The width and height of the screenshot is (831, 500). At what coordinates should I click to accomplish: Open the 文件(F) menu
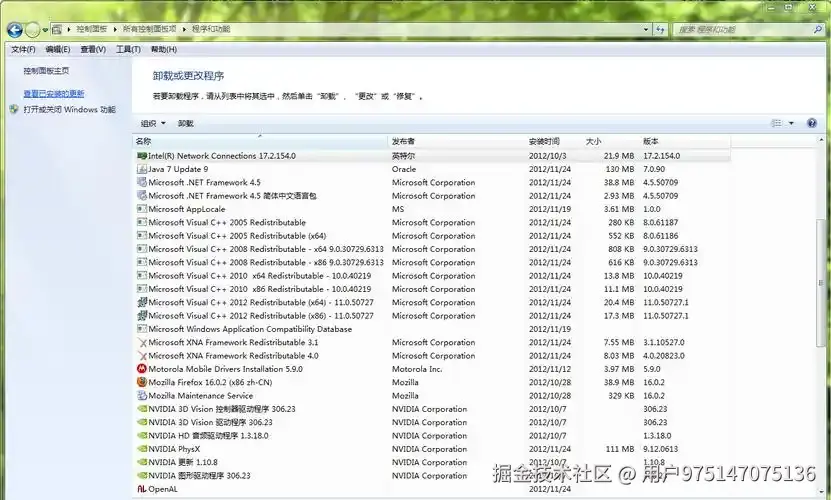[x=23, y=49]
